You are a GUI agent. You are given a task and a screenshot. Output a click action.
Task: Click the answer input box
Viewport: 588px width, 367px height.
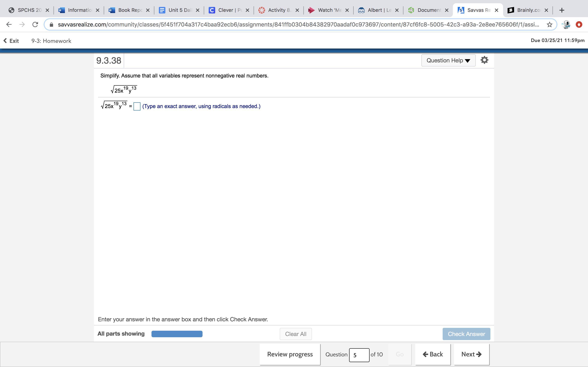137,106
